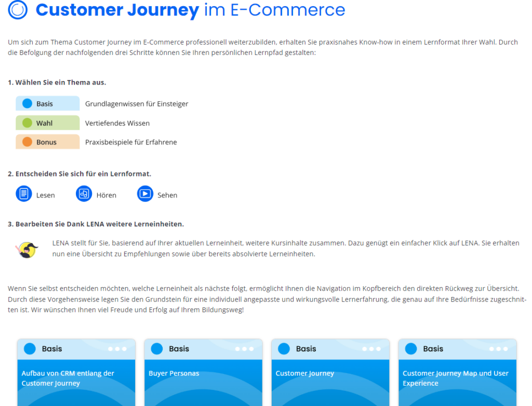Select the blue Basis topic label
532x406 pixels.
[x=47, y=104]
